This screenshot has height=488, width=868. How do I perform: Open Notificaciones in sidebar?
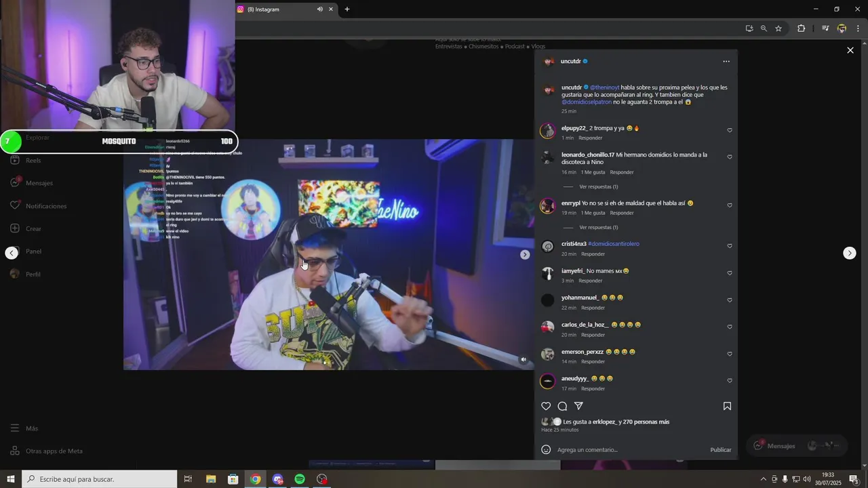(x=39, y=206)
